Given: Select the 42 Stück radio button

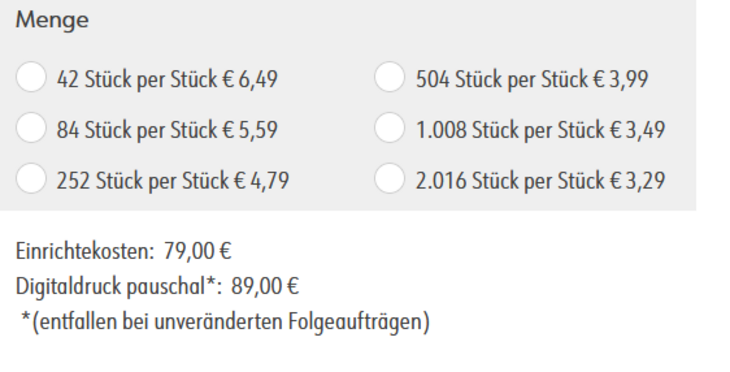Looking at the screenshot, I should point(31,77).
